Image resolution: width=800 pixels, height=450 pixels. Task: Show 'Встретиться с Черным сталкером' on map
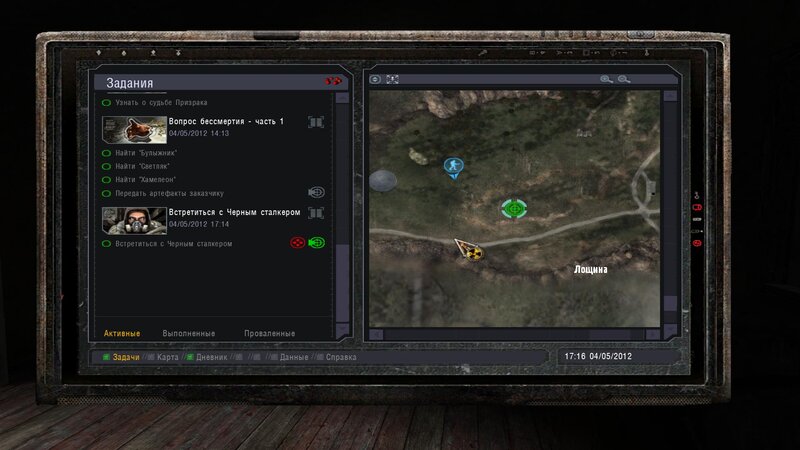[316, 213]
